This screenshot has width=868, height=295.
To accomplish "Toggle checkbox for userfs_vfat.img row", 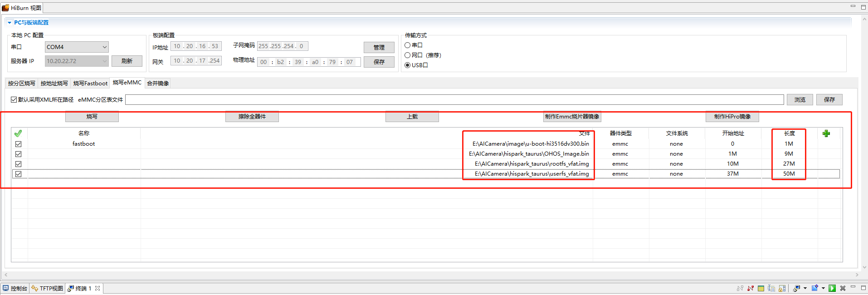I will tap(18, 174).
